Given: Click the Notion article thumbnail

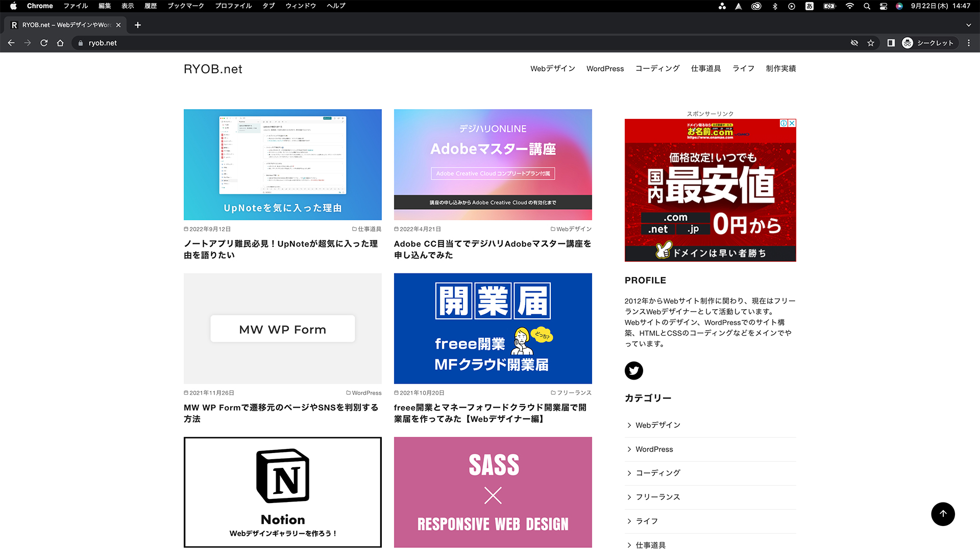Looking at the screenshot, I should [x=282, y=492].
